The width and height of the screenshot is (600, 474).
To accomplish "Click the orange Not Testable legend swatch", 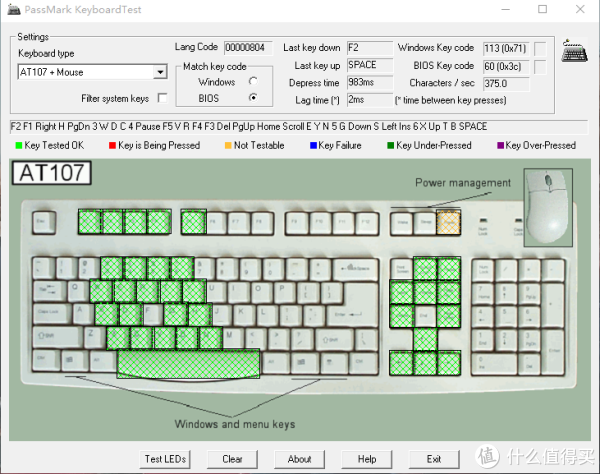I will [228, 145].
